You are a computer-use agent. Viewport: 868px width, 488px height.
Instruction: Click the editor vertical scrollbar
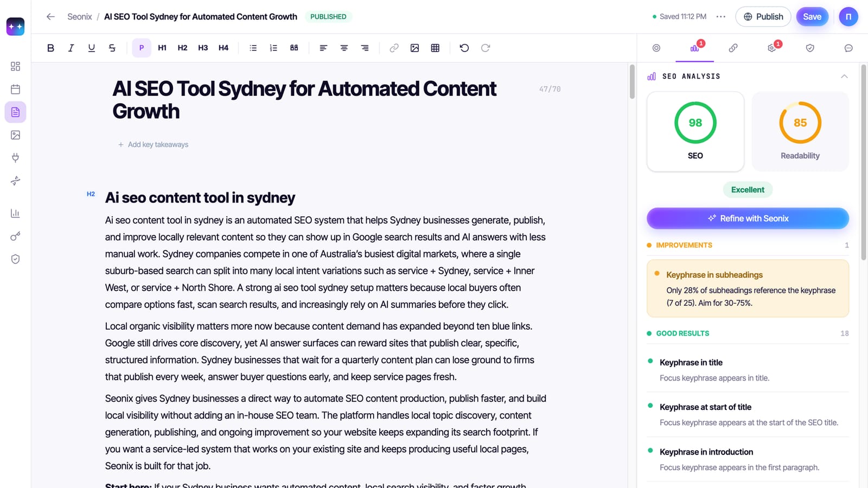tap(632, 82)
